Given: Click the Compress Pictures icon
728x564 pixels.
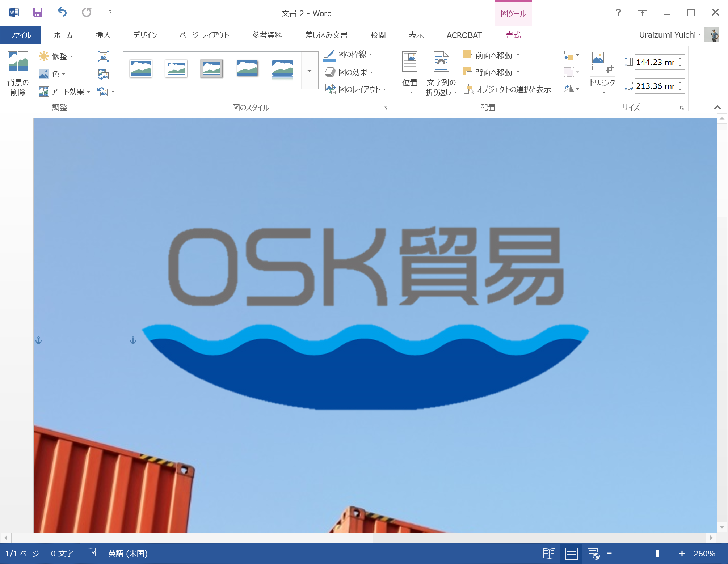Looking at the screenshot, I should tap(103, 56).
